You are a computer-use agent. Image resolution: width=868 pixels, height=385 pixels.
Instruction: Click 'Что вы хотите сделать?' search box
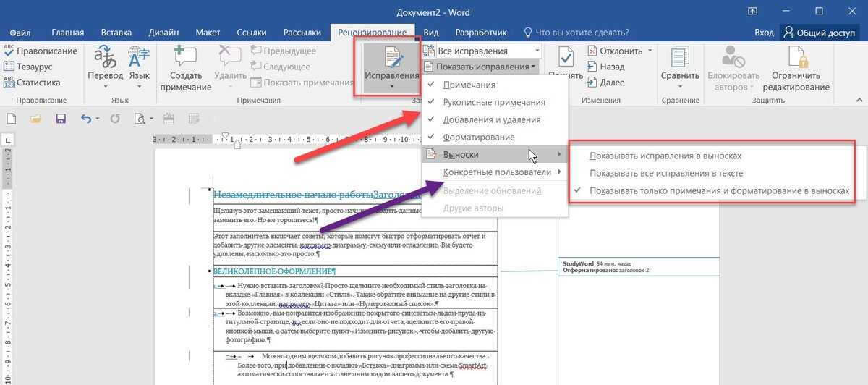tap(575, 33)
